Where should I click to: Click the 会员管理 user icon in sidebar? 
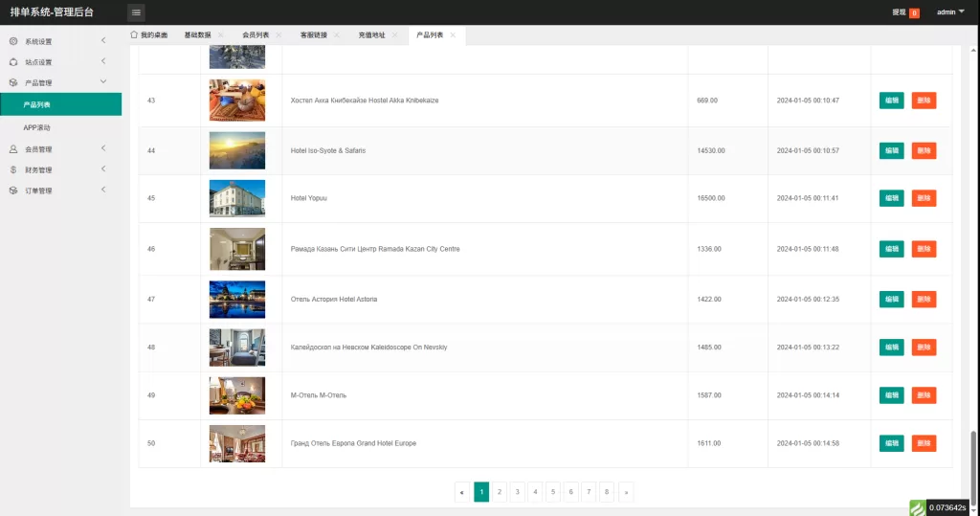point(13,149)
